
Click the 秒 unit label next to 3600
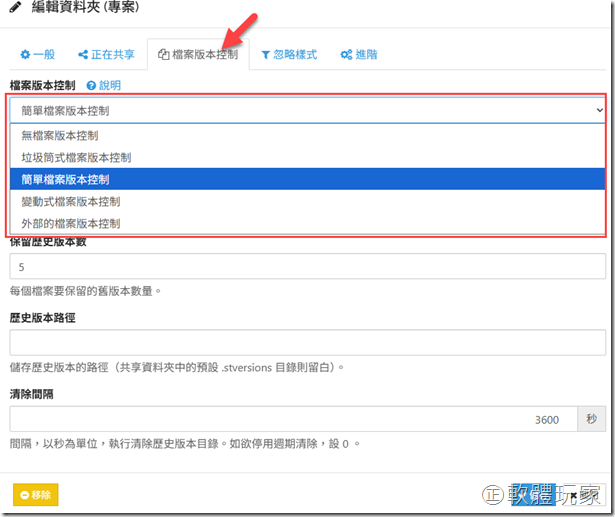point(592,419)
